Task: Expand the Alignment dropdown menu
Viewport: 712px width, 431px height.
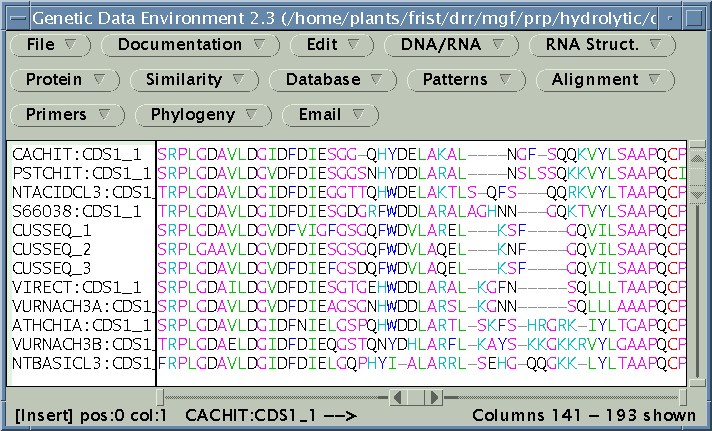Action: pyautogui.click(x=605, y=80)
